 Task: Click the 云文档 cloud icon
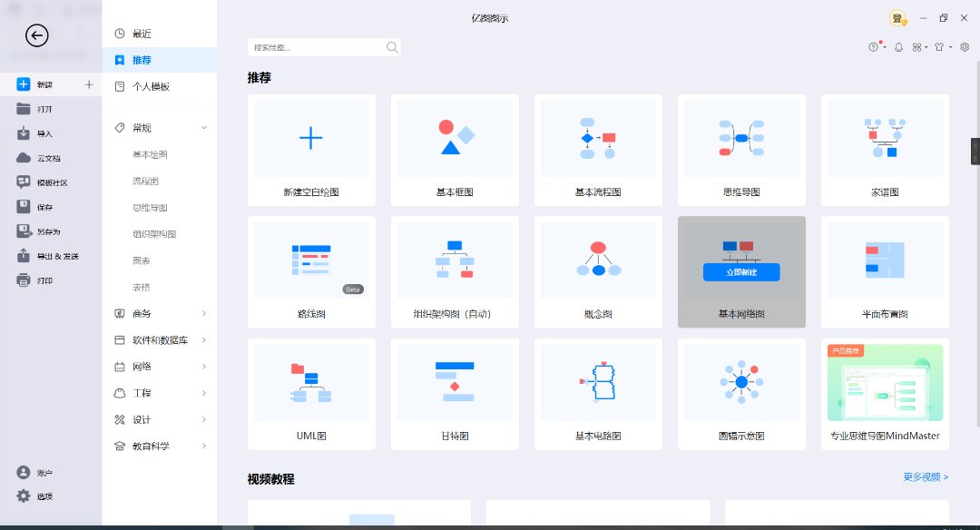(x=24, y=158)
